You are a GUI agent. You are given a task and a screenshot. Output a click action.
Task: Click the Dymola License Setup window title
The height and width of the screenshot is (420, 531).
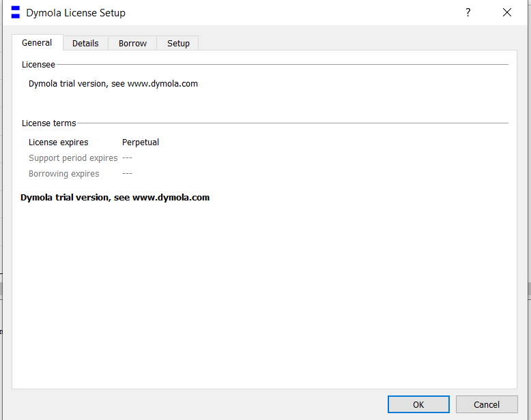[76, 13]
